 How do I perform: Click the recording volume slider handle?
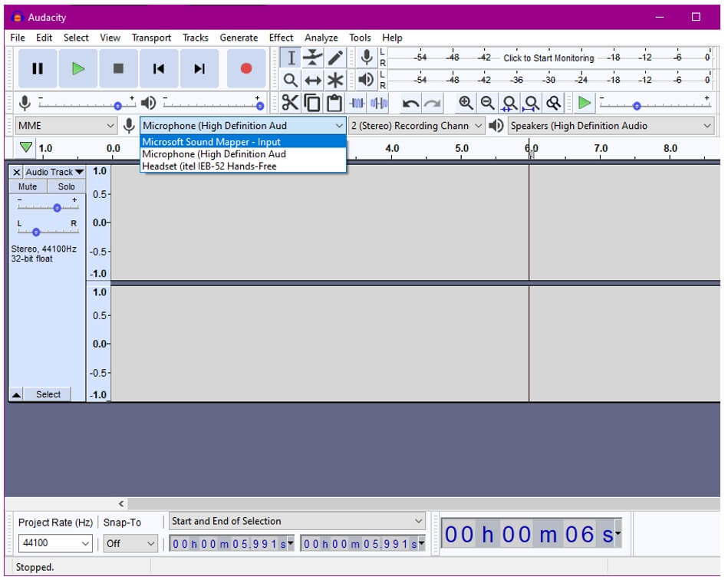[x=118, y=107]
